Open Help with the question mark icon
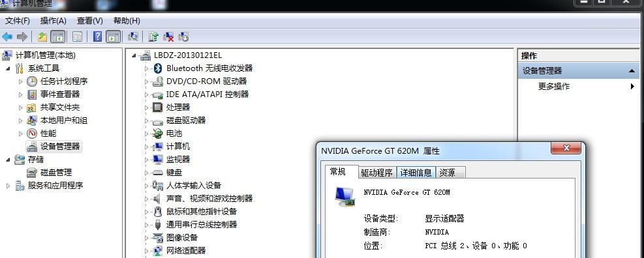 click(x=97, y=37)
